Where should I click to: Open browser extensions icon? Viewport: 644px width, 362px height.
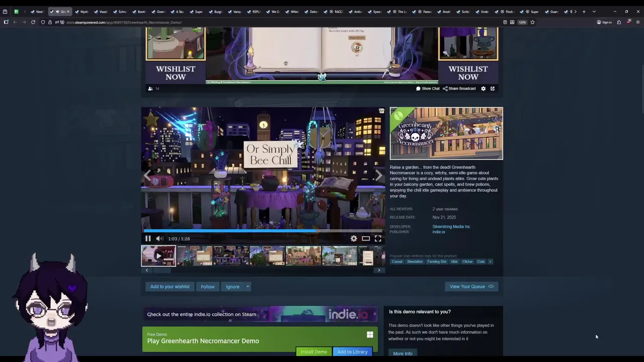pos(619,22)
